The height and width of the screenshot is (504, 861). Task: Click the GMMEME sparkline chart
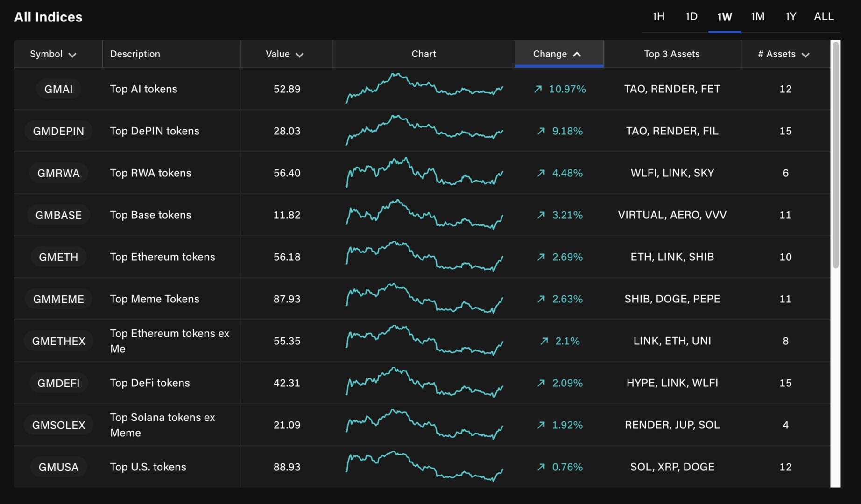pyautogui.click(x=424, y=299)
